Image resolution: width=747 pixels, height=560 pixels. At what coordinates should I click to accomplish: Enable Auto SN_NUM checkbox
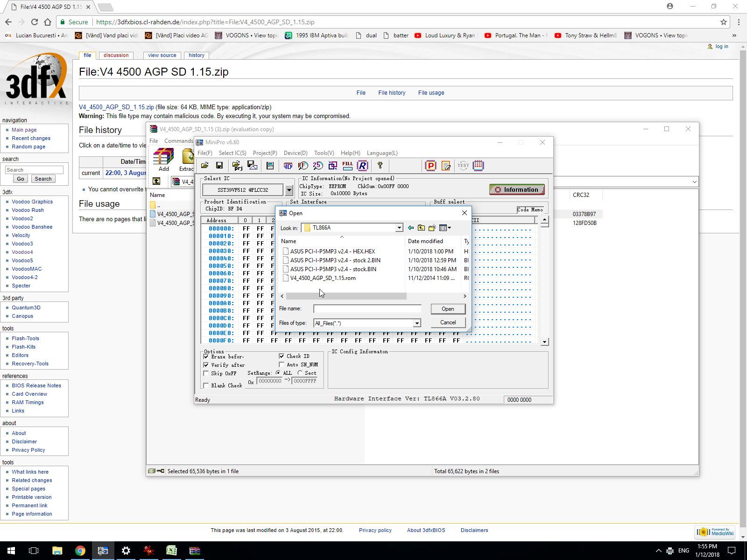click(x=282, y=364)
